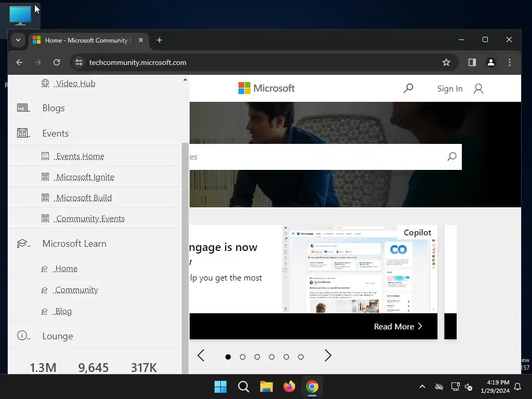Collapse the Events menu section

(x=55, y=134)
